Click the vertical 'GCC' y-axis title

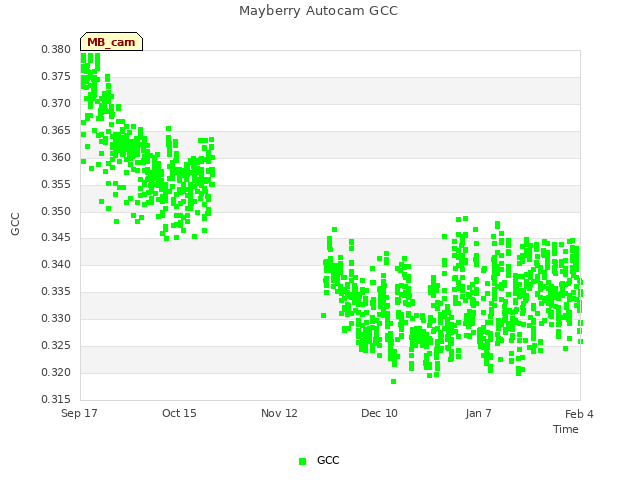tap(15, 224)
